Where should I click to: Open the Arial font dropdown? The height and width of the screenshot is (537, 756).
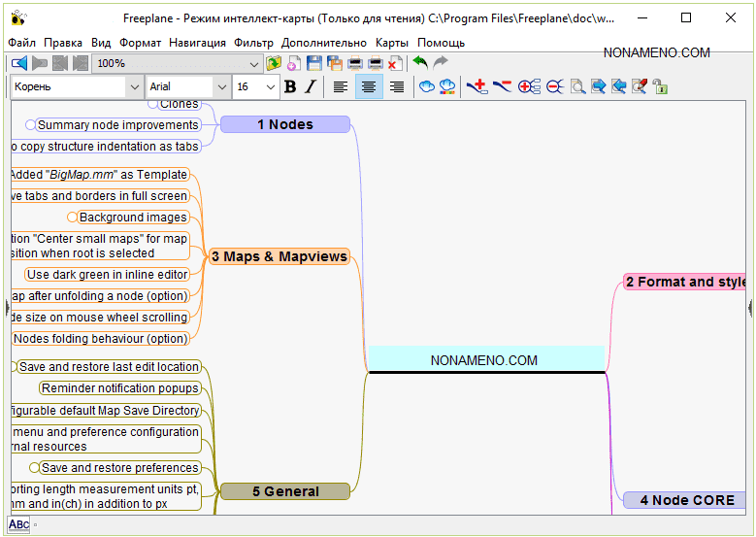click(x=220, y=86)
